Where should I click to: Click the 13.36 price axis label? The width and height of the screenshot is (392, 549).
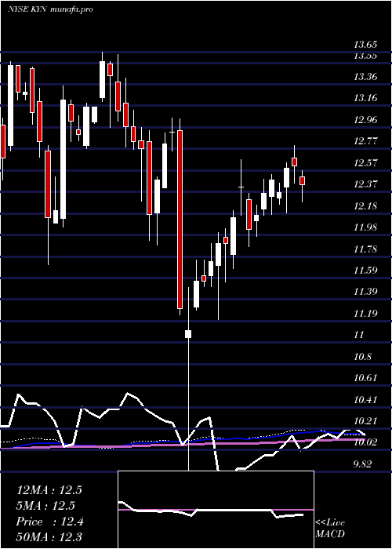[365, 76]
